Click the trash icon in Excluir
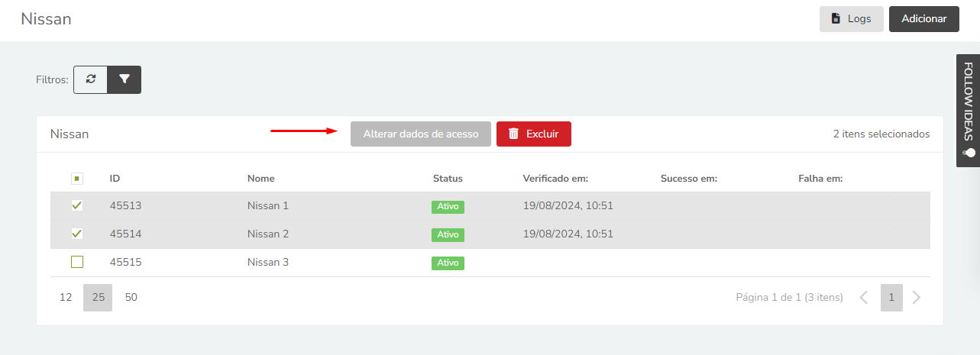The width and height of the screenshot is (980, 355). click(x=514, y=134)
